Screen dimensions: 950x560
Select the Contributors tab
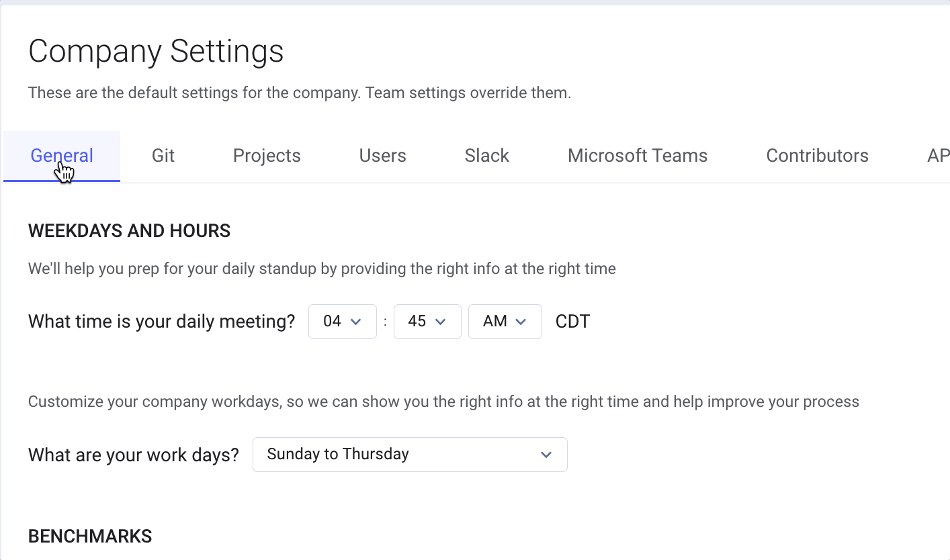818,156
